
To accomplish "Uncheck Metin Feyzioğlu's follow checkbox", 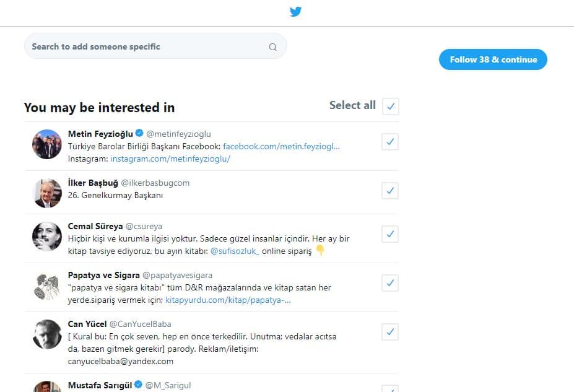I will click(x=390, y=142).
